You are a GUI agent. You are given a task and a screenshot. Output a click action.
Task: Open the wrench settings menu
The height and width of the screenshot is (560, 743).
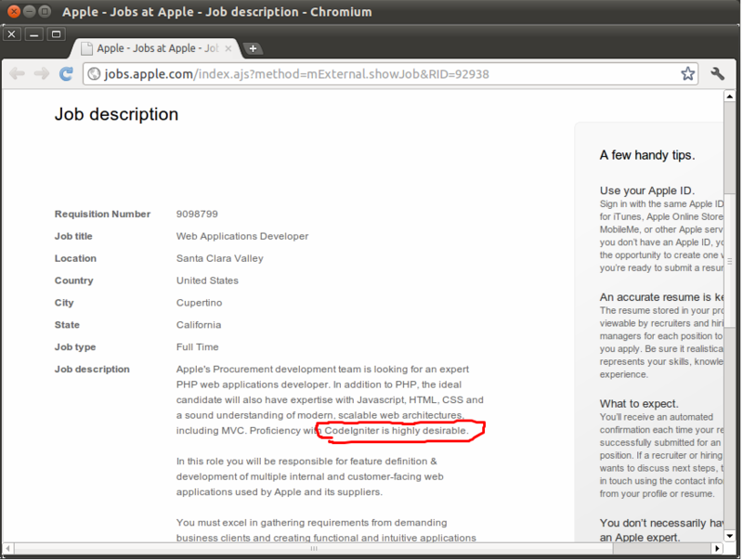pos(717,73)
